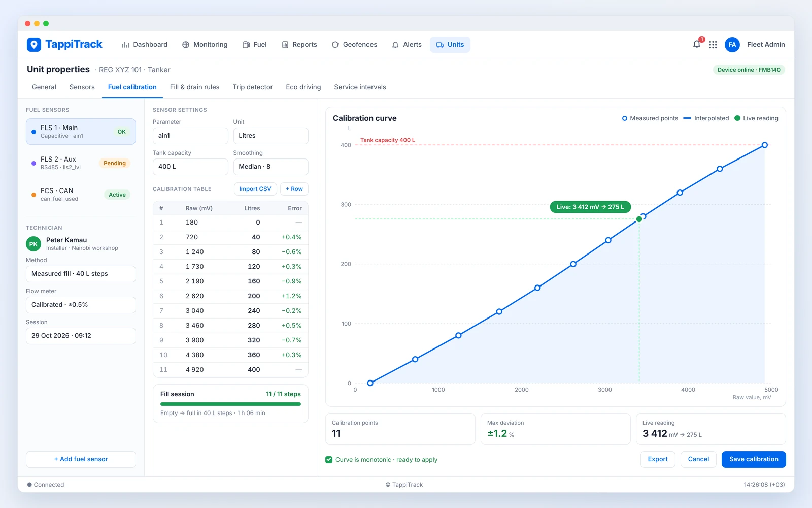Select the FLS 2 · Aux sensor

pos(81,163)
